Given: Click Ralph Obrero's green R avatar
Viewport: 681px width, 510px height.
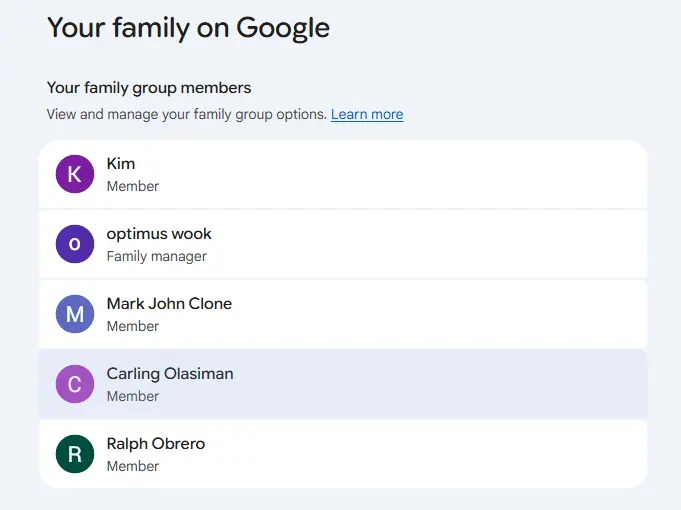Looking at the screenshot, I should [x=75, y=454].
